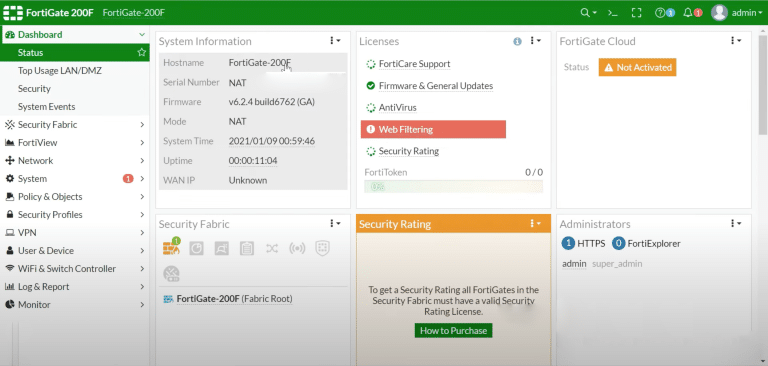Open FortiCare Support license entry
The image size is (768, 366).
tap(414, 64)
